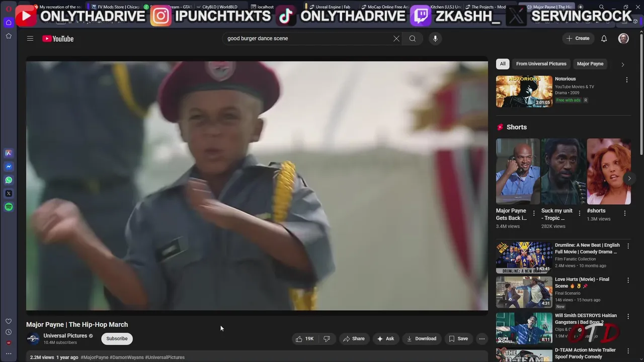Screen dimensions: 644x362
Task: Open the account avatar menu
Action: [x=623, y=39]
